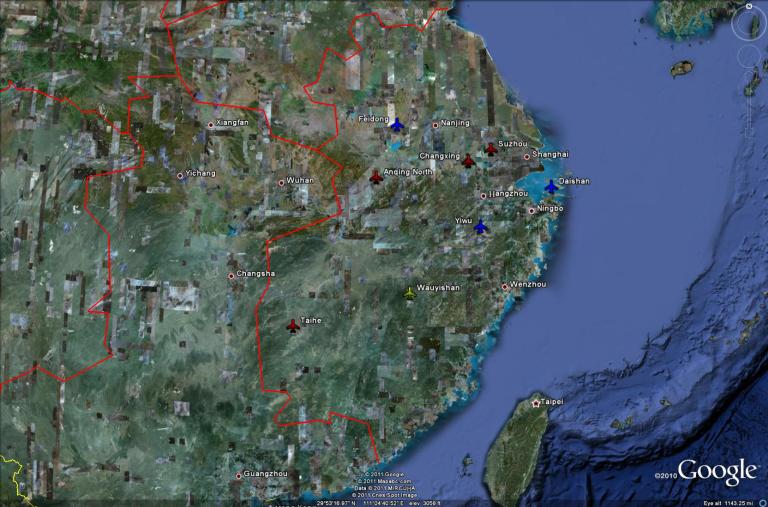Screen dimensions: 768x507
Task: Click the Google logo watermark
Action: click(x=716, y=471)
